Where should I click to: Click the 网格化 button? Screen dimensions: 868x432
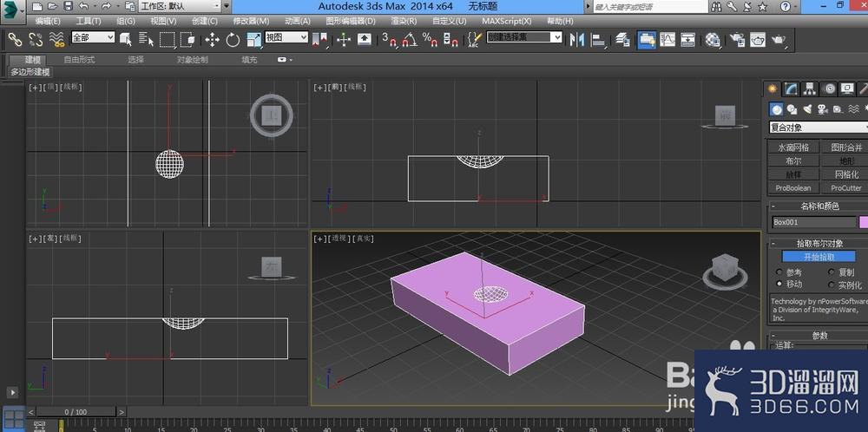point(845,174)
